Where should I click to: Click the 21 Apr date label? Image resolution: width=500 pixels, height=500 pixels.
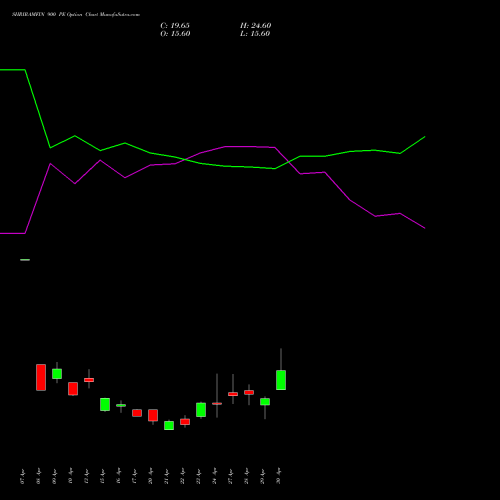(166, 476)
